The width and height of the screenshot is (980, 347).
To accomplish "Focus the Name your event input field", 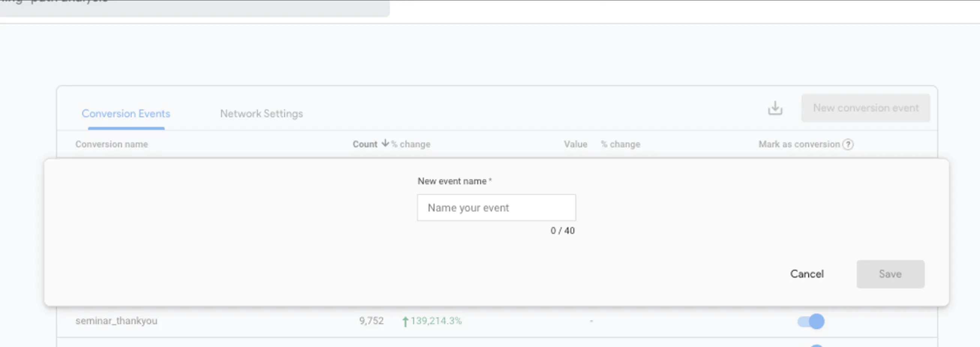I will point(496,208).
